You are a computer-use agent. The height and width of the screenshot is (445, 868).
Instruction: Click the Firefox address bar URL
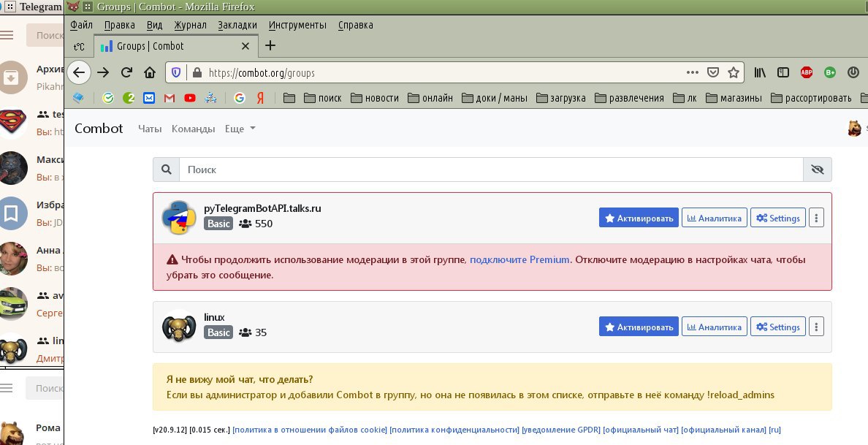click(262, 72)
